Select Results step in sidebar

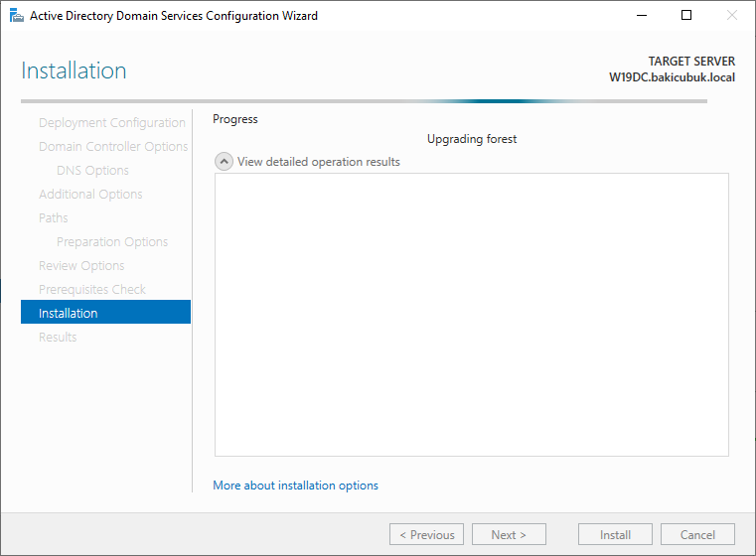pyautogui.click(x=58, y=338)
